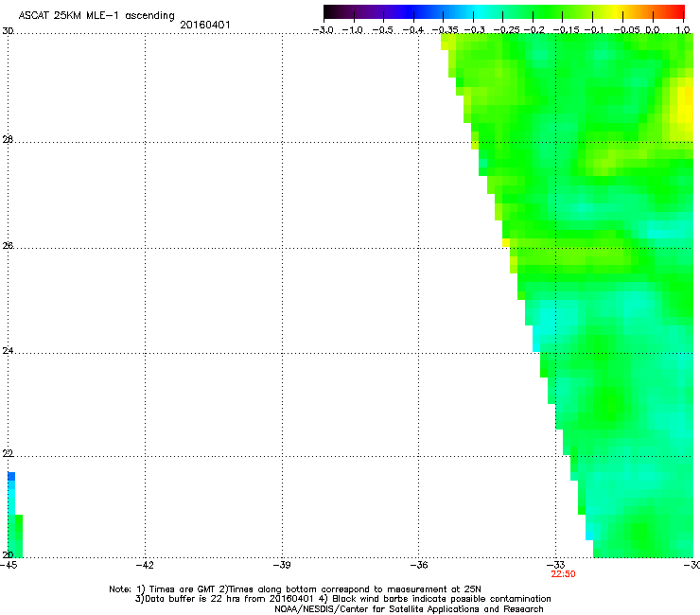The width and height of the screenshot is (700, 615).
Task: Click the longitude label -39
Action: coord(282,566)
